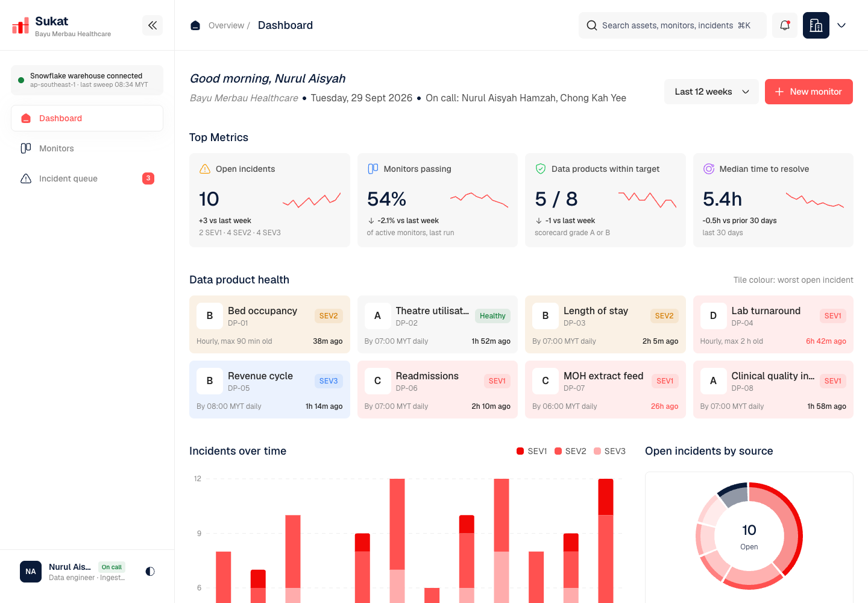Viewport: 868px width, 603px height.
Task: Create a New monitor
Action: pyautogui.click(x=809, y=92)
